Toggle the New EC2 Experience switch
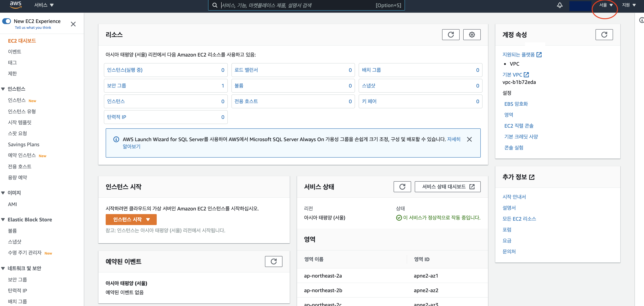 pos(7,21)
